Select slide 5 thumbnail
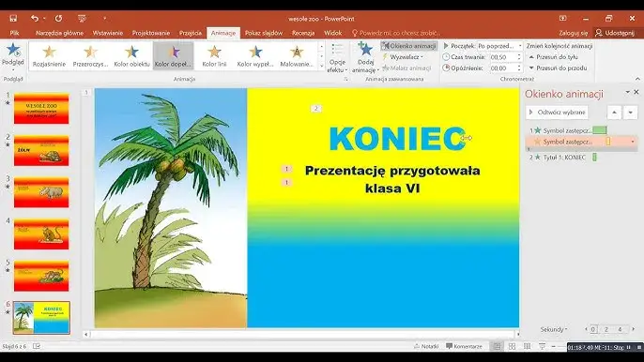Viewport: 644px width, 362px height. click(x=41, y=277)
